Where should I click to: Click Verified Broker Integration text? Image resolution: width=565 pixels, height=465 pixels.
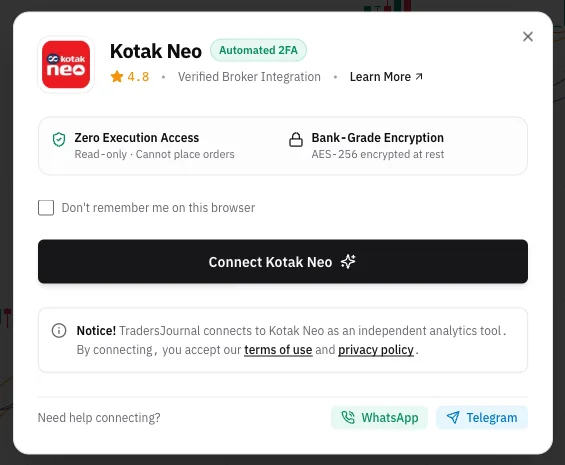249,77
